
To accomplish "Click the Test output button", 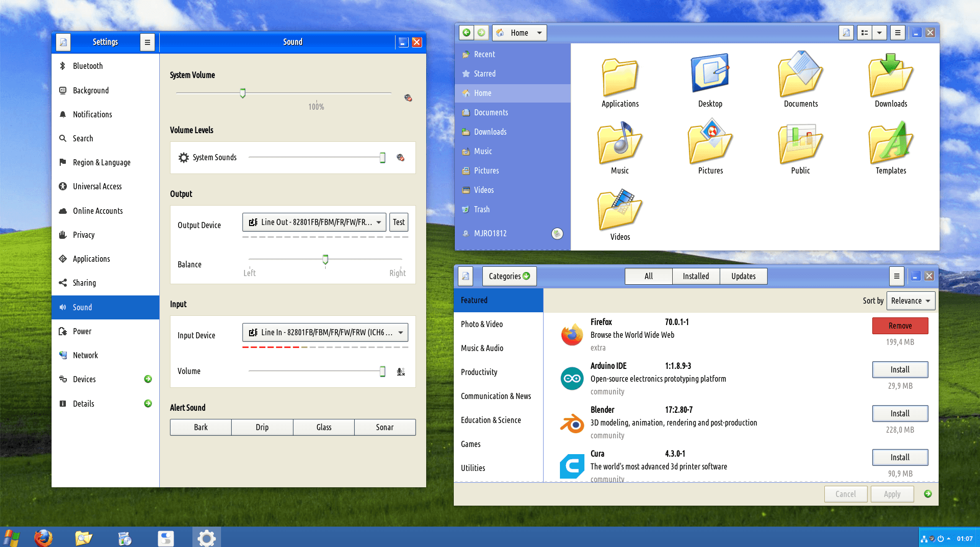I will (x=399, y=222).
